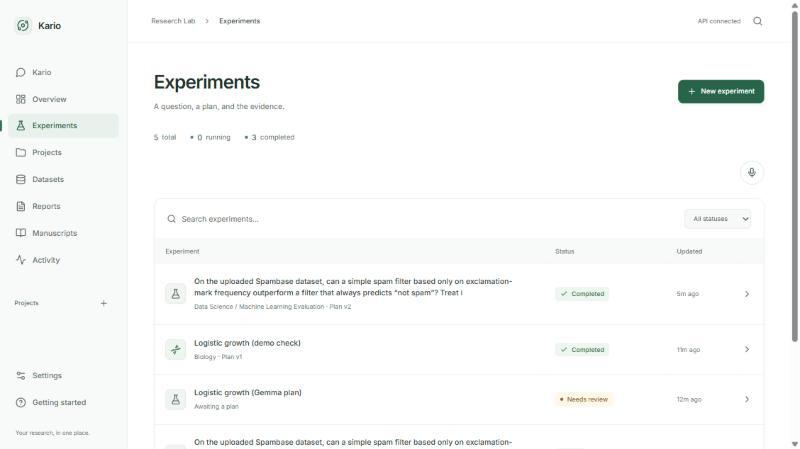Go to Overview in sidebar

tap(63, 99)
